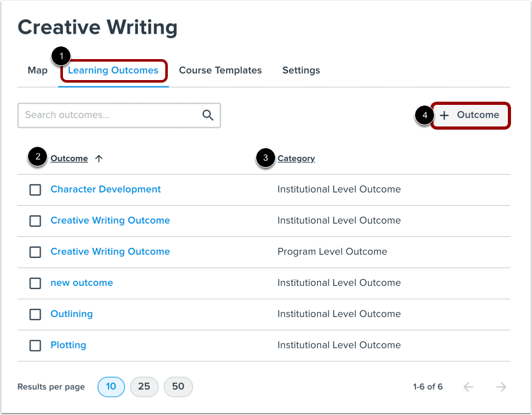Click the previous page arrow
This screenshot has height=415, width=532.
click(x=468, y=386)
